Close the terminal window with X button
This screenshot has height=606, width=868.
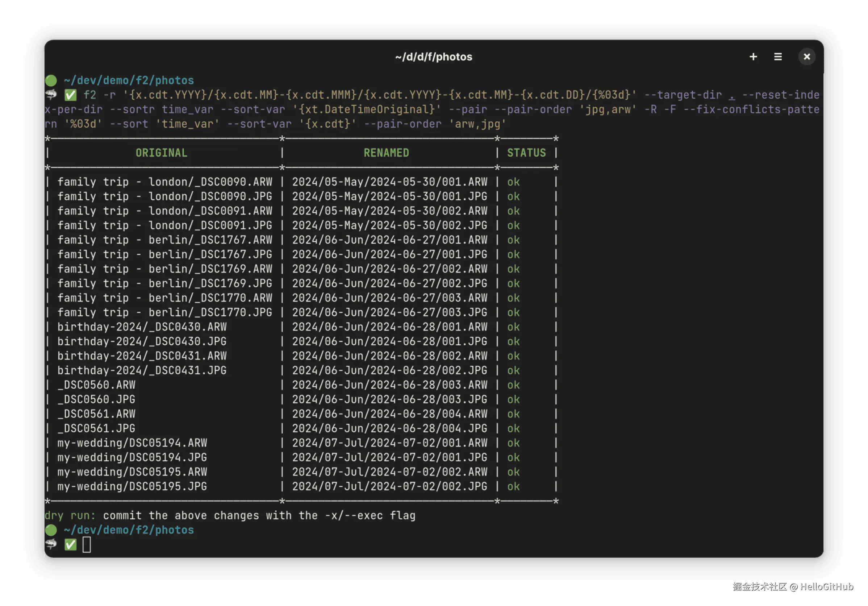tap(806, 57)
